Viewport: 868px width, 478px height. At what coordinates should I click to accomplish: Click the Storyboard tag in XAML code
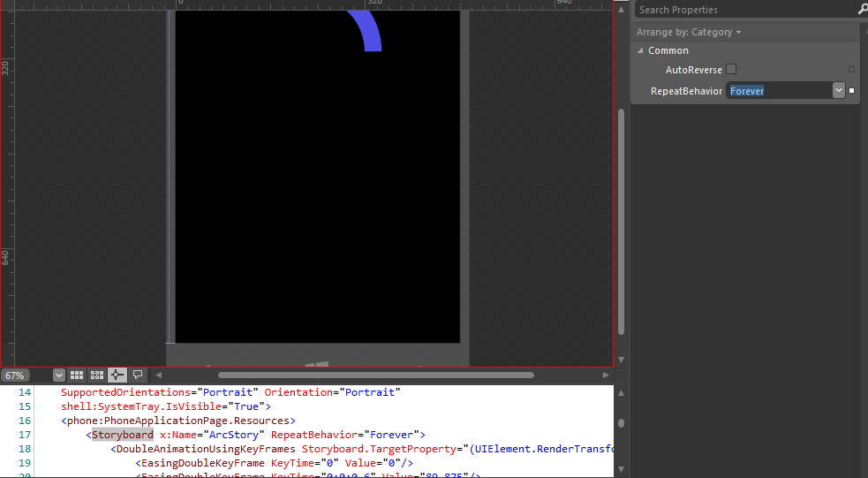tap(123, 435)
